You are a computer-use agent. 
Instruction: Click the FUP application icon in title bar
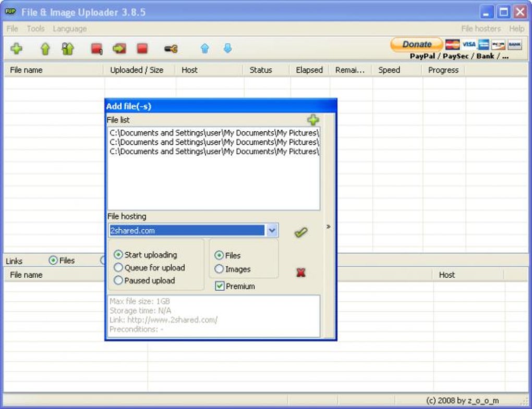coord(10,11)
